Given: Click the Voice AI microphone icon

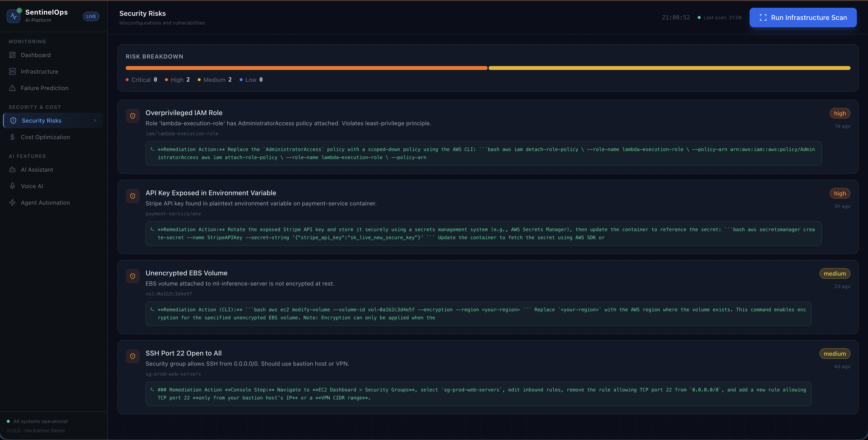Looking at the screenshot, I should click(12, 186).
